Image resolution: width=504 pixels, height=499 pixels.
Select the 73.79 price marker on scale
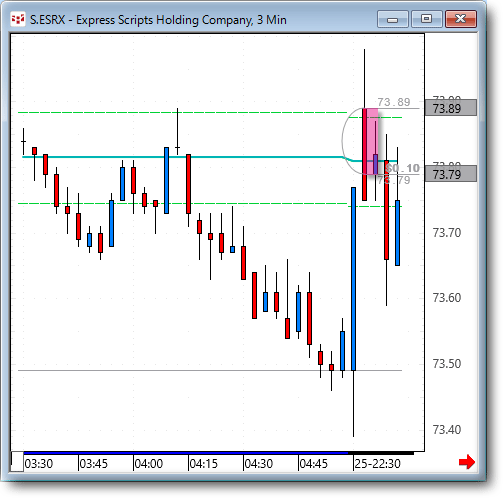coord(451,174)
